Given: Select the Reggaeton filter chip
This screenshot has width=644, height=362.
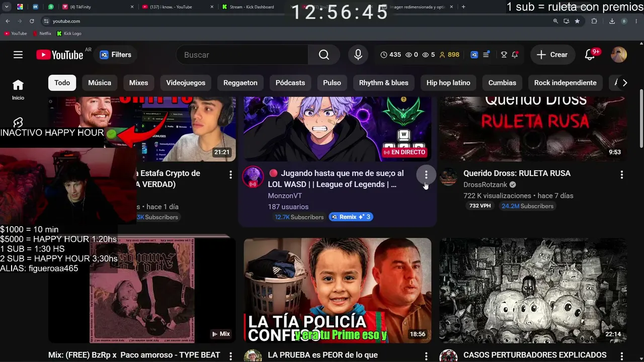Looking at the screenshot, I should 240,82.
